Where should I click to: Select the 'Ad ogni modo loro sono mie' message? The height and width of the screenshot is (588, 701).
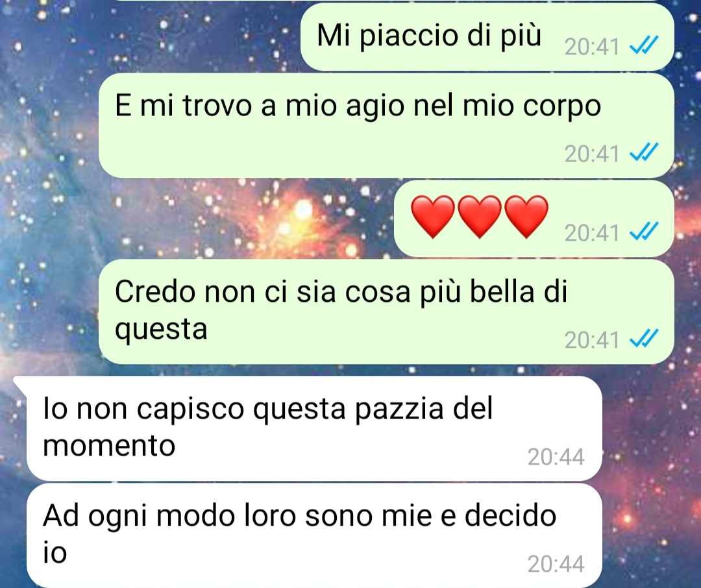click(314, 535)
